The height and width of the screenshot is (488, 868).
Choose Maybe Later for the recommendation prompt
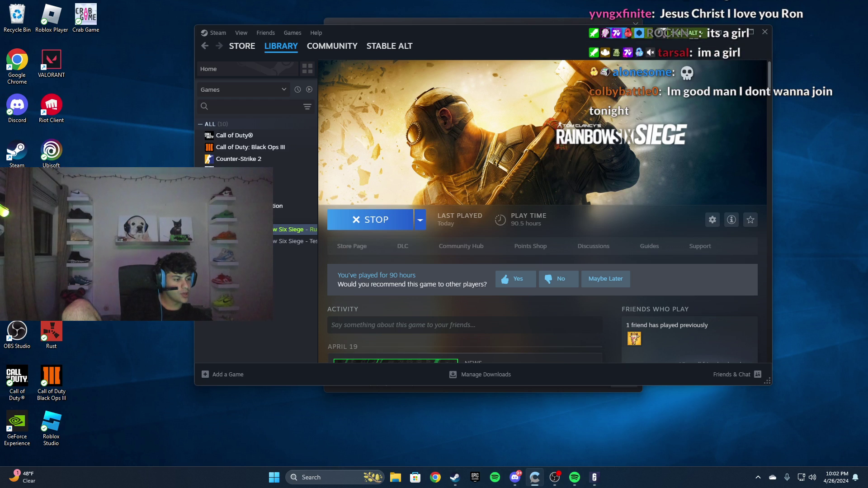[x=605, y=279]
